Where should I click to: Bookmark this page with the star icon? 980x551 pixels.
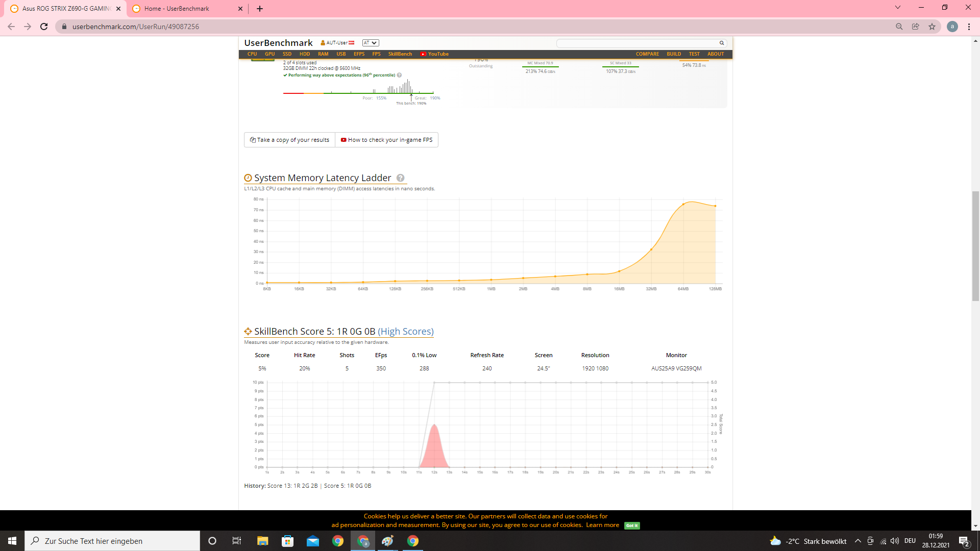pyautogui.click(x=932, y=27)
